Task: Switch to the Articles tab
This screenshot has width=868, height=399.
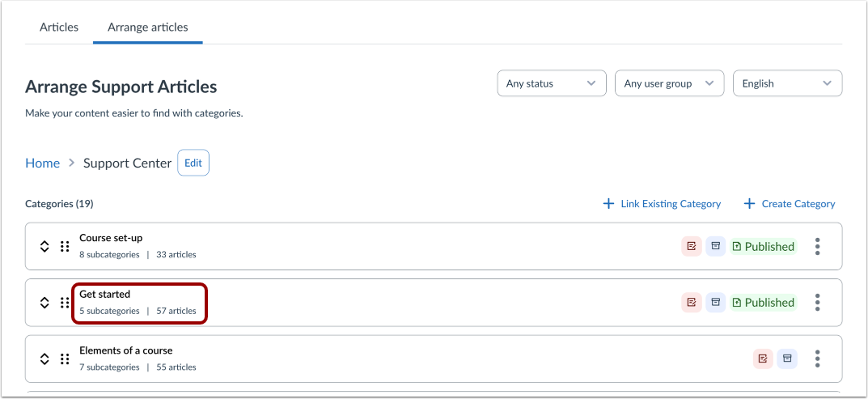Action: point(59,28)
